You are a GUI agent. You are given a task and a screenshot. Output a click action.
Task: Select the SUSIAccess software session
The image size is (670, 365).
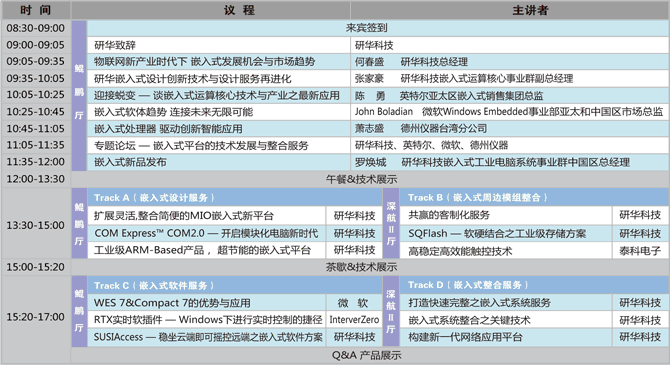tap(207, 337)
